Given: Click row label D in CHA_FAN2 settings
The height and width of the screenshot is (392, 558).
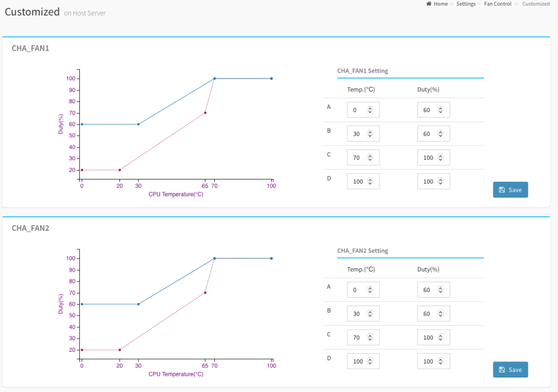Looking at the screenshot, I should (x=329, y=358).
